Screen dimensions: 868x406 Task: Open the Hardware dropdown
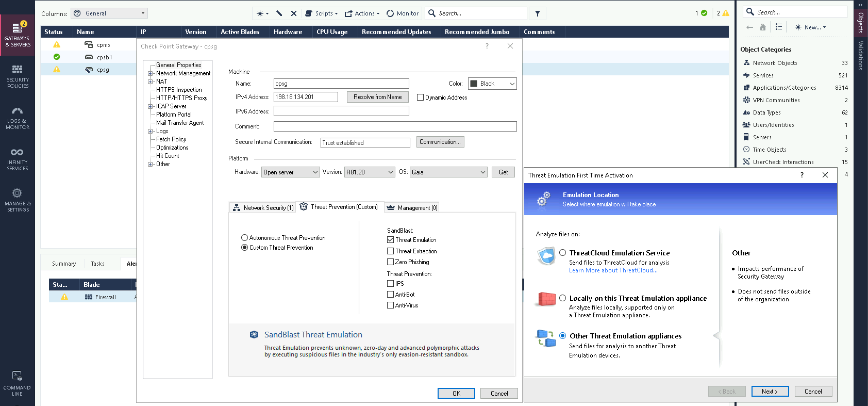pos(291,172)
